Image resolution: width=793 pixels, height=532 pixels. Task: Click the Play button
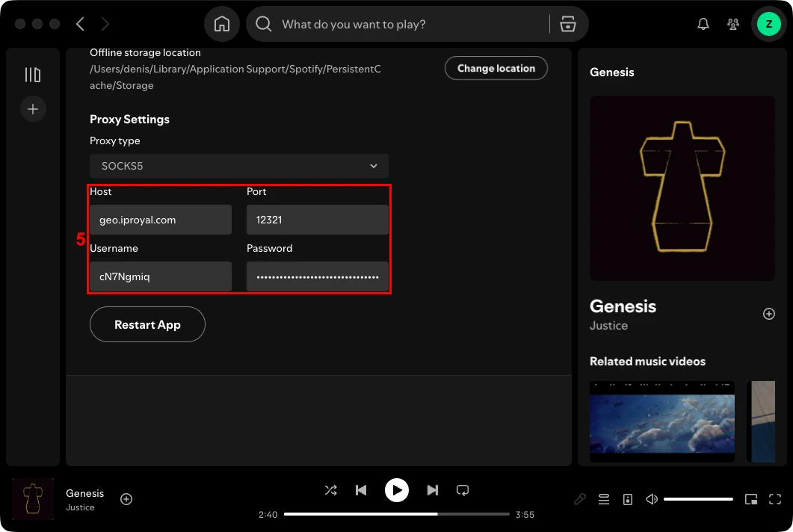click(x=397, y=490)
